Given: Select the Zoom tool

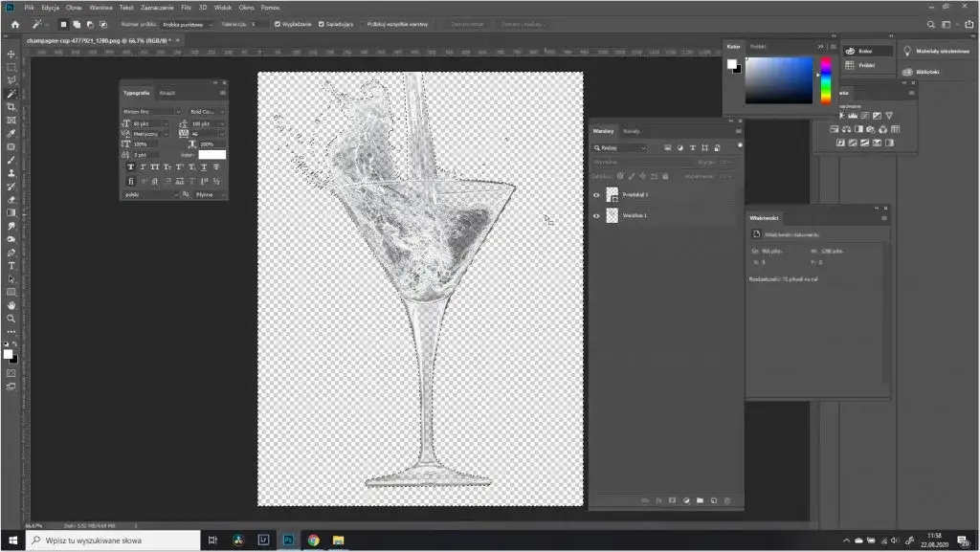Looking at the screenshot, I should 11,318.
